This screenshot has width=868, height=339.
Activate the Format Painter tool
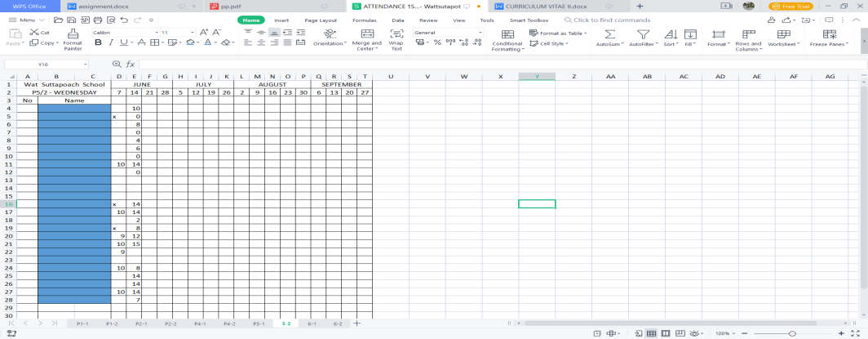point(73,39)
